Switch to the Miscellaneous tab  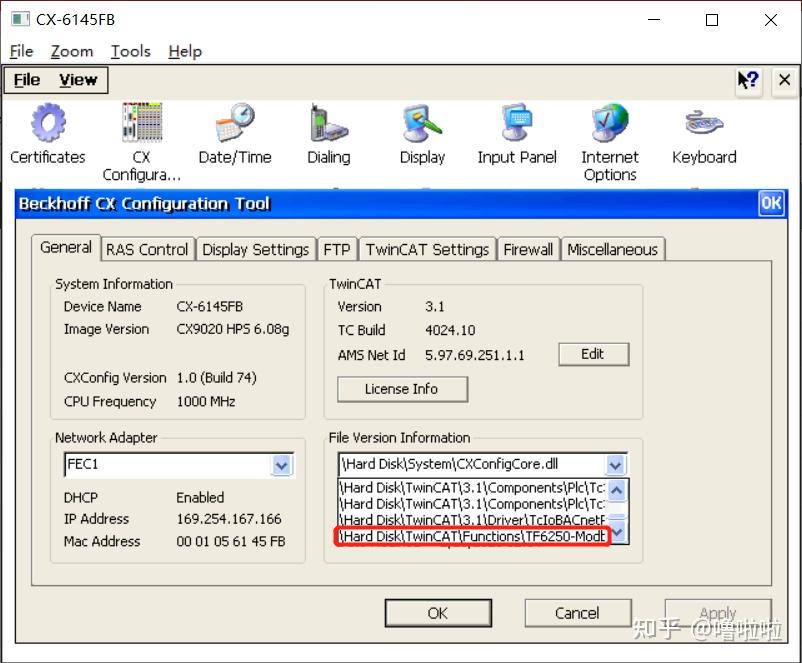click(612, 250)
